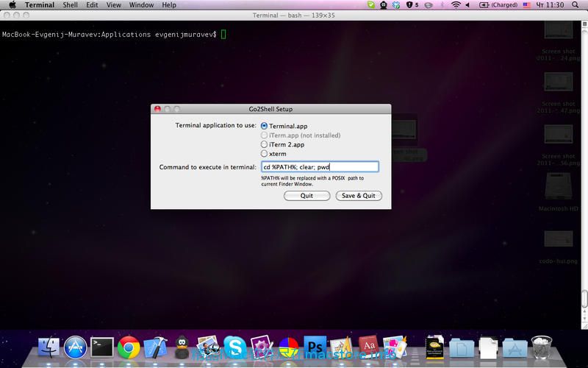Launch Xcode from the Dock
Screen dimensions: 588x368
coord(155,347)
